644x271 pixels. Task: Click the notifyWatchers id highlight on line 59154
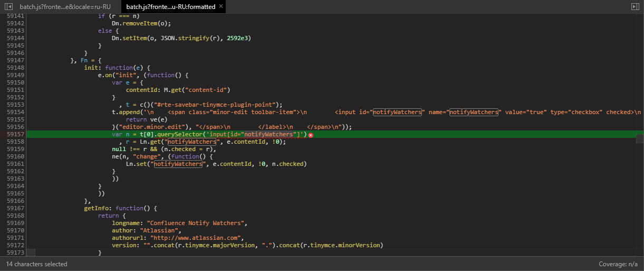(397, 112)
